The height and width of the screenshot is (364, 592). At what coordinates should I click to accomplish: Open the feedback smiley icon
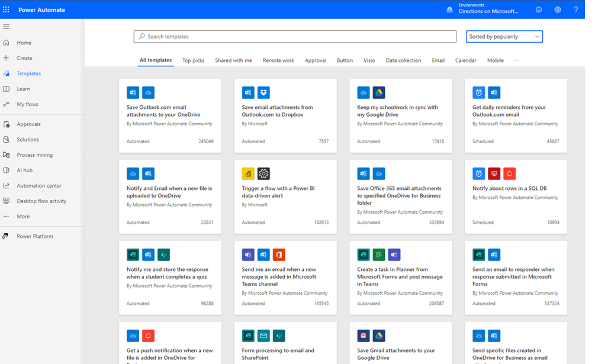539,10
